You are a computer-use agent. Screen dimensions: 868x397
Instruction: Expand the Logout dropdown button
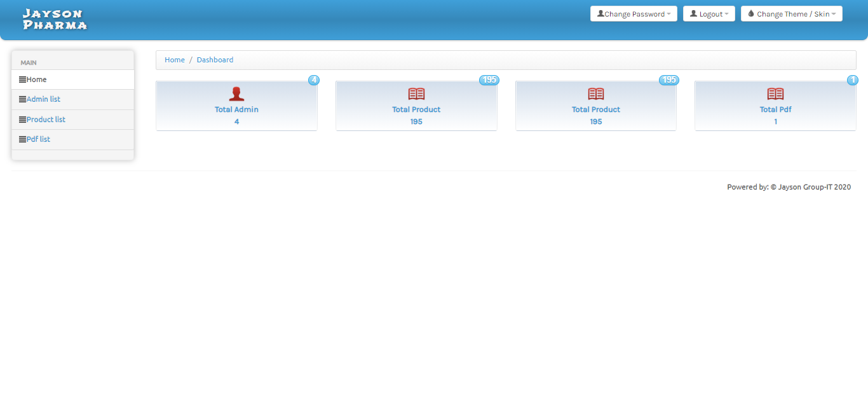coord(709,14)
